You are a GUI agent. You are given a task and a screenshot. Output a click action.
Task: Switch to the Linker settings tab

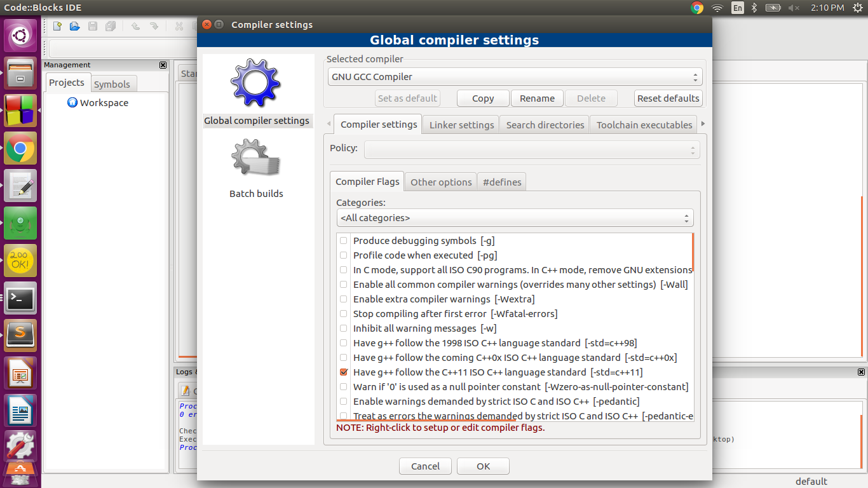tap(461, 125)
